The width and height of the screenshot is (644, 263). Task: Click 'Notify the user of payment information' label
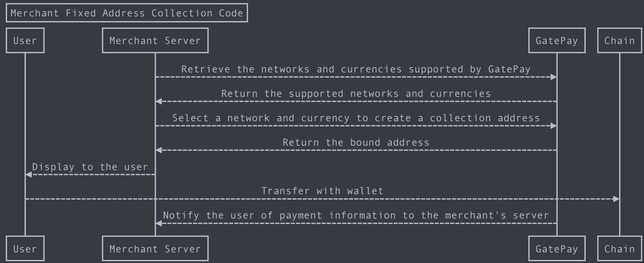coord(356,215)
